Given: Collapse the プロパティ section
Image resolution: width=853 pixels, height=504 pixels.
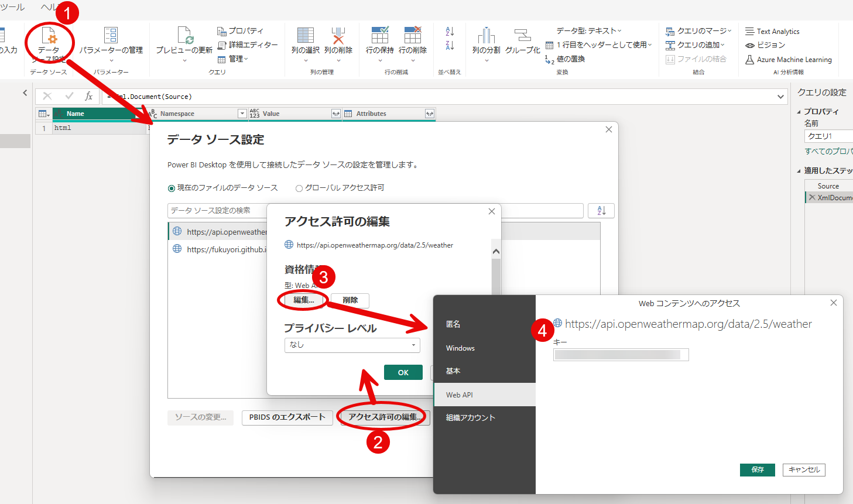Looking at the screenshot, I should [799, 112].
